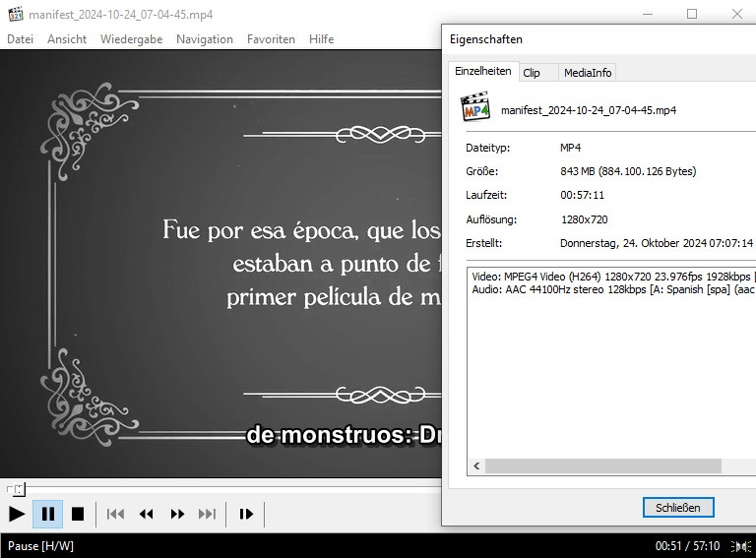The image size is (756, 558).
Task: Rewind using the decrease speed icon
Action: [x=147, y=514]
